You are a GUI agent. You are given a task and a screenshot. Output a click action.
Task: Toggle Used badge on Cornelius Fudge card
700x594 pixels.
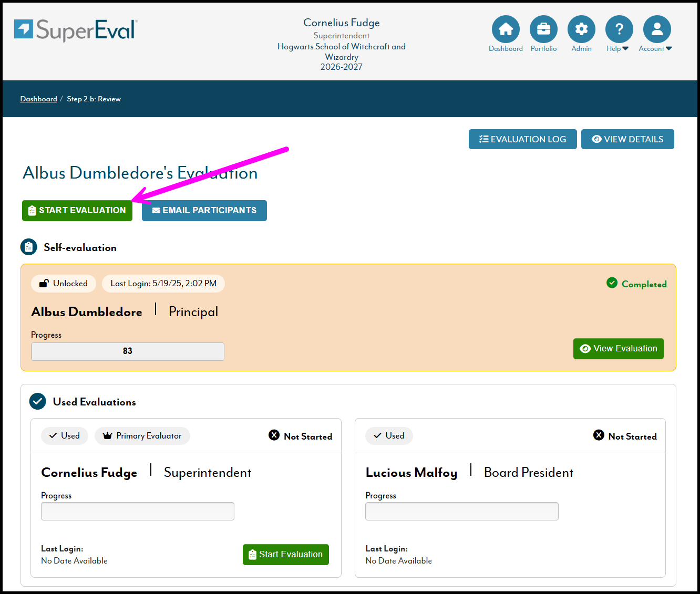pos(65,436)
